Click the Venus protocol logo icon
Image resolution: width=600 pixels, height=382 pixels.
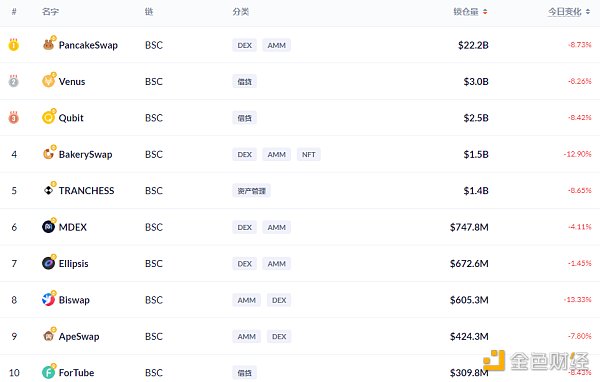[x=48, y=81]
